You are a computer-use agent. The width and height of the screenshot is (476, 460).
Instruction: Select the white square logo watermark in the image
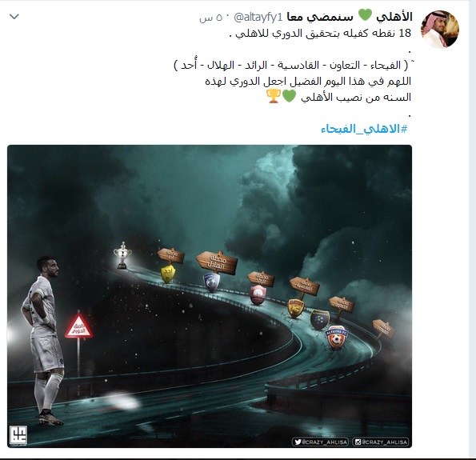[18, 435]
